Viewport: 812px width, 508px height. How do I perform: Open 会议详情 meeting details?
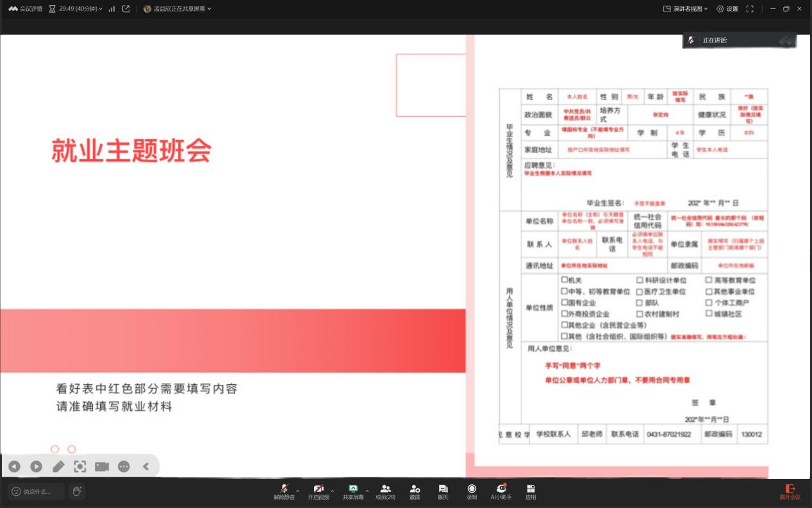pos(26,9)
